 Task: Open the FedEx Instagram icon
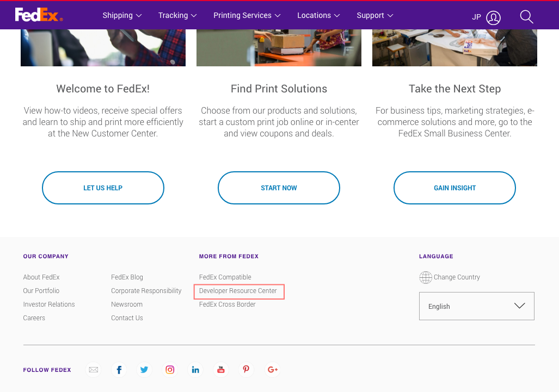coord(170,370)
